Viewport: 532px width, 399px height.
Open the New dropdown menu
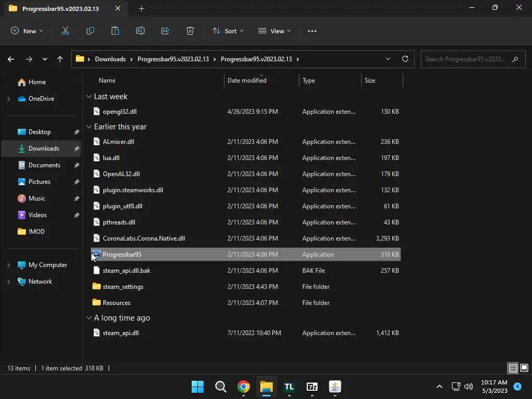click(x=27, y=31)
